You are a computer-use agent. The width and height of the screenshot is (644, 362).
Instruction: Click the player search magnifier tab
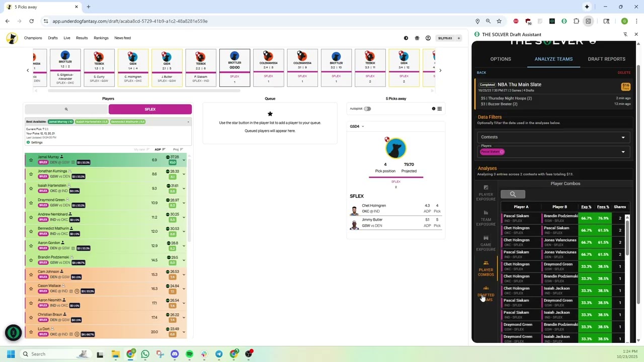coord(66,109)
